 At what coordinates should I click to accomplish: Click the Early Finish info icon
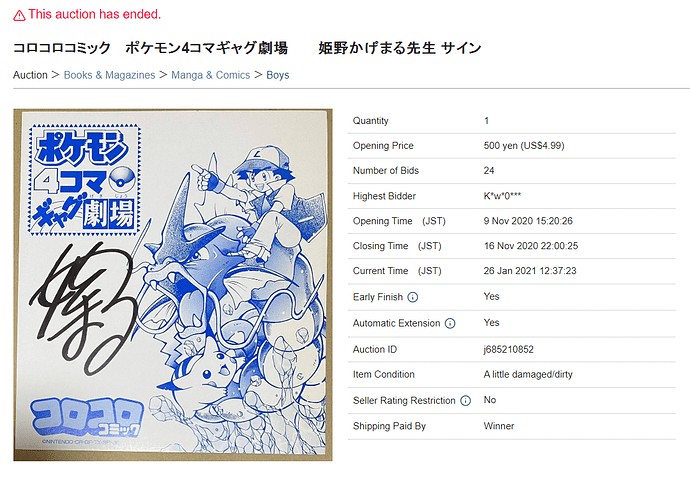[413, 298]
